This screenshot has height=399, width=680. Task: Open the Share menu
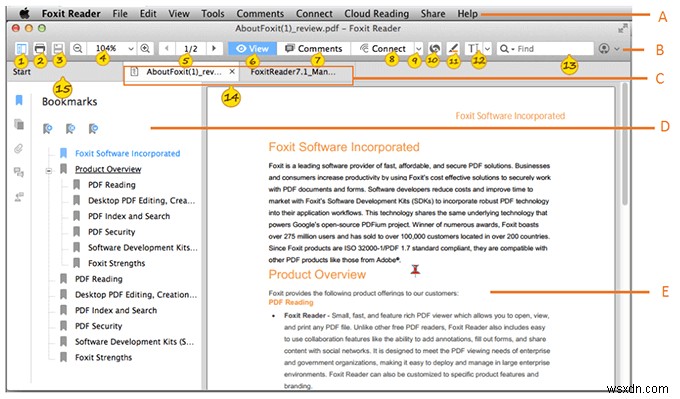(x=432, y=13)
